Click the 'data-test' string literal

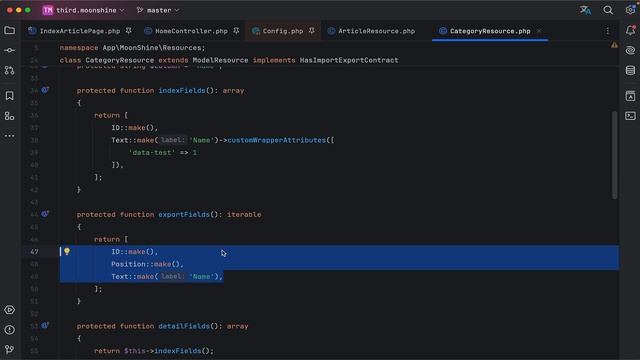(x=152, y=152)
